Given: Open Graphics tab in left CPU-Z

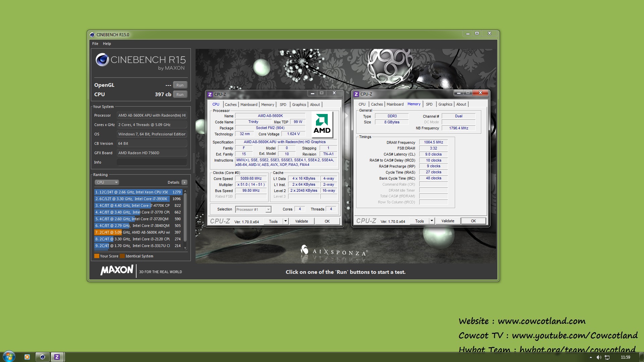Looking at the screenshot, I should tap(299, 105).
